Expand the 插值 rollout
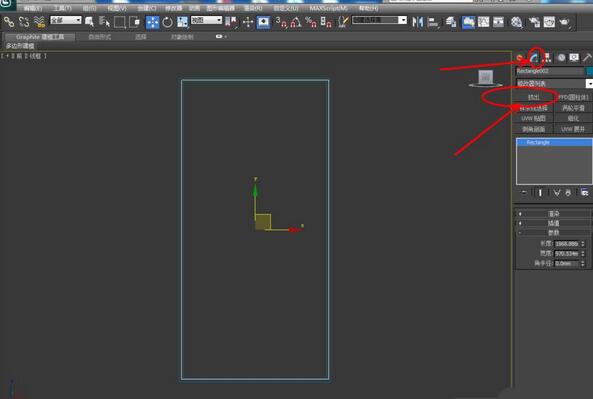Screen dimensions: 593x399 [x=554, y=223]
